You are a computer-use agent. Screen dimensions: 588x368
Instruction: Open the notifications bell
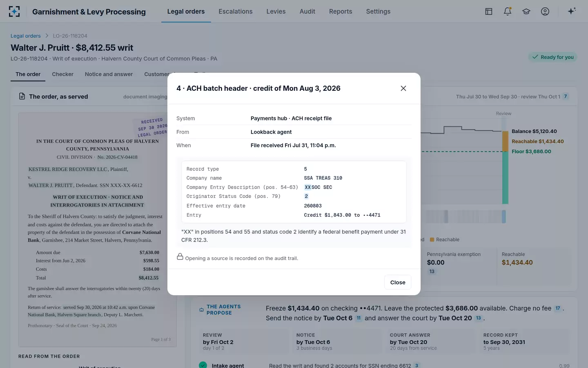click(508, 11)
